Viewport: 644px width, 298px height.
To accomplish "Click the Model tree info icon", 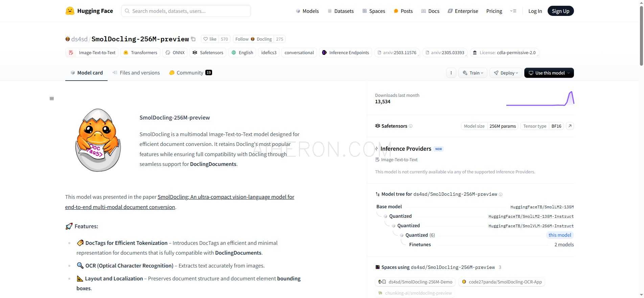I will [x=501, y=194].
